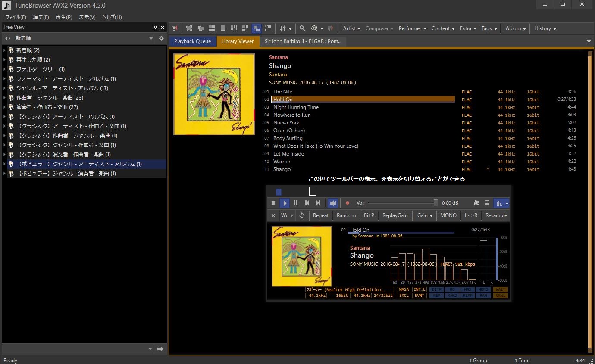Click the Play button in player controls
Viewport: 595px width, 364px height.
point(285,203)
